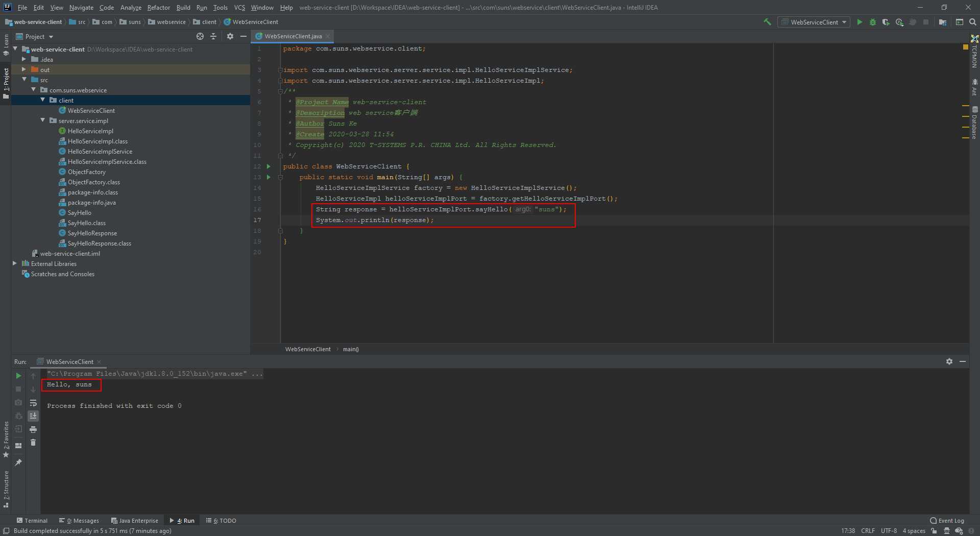Click run gutter icon beside class WebServiceClient
The height and width of the screenshot is (536, 980).
point(268,166)
